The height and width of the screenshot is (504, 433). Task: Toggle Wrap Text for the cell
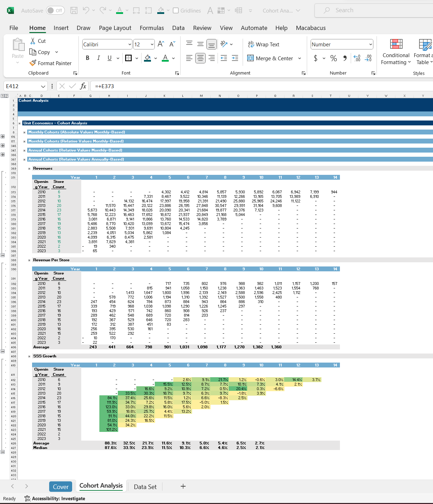pos(264,44)
